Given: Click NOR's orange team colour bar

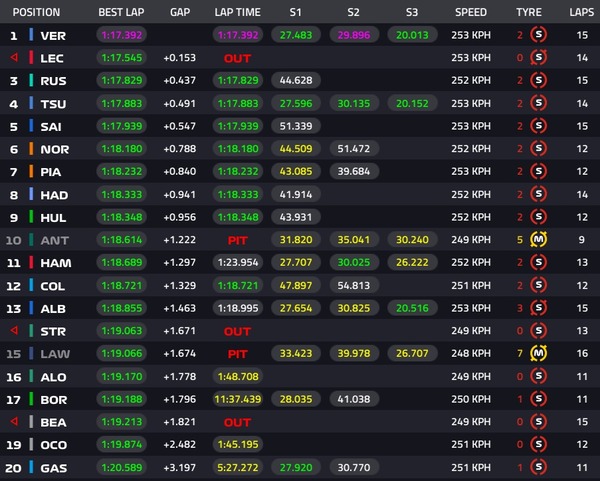Looking at the screenshot, I should pyautogui.click(x=32, y=149).
